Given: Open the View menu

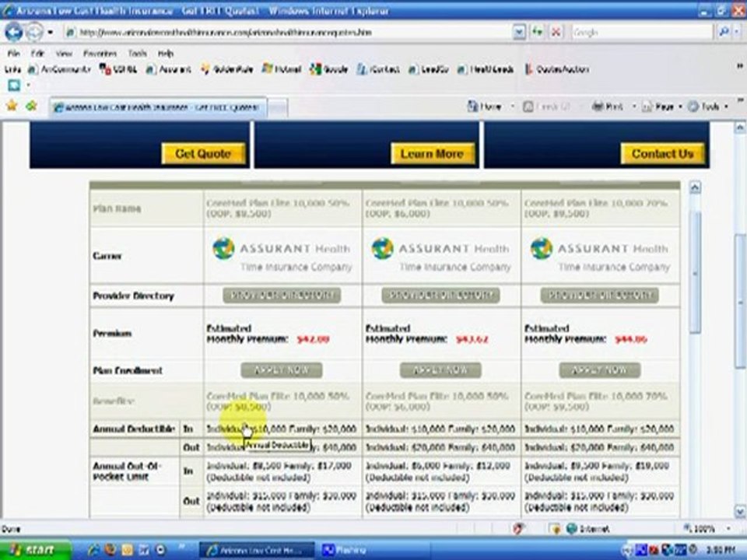Looking at the screenshot, I should 64,54.
